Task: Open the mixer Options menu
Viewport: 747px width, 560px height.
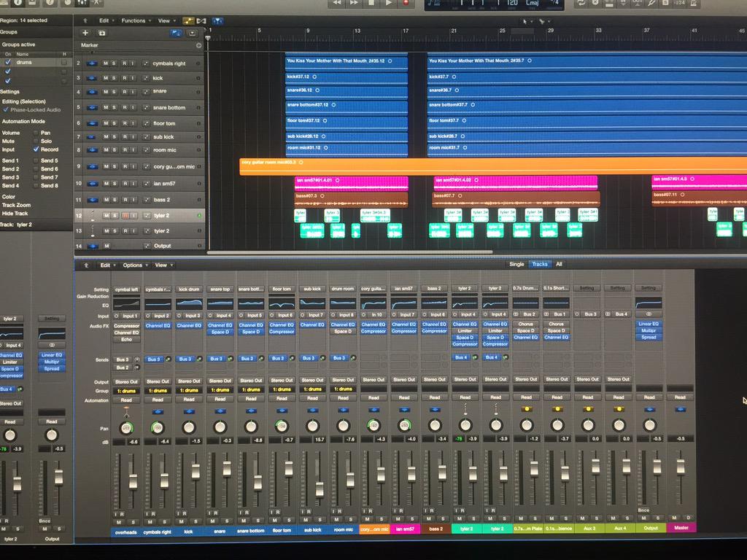Action: (x=135, y=265)
